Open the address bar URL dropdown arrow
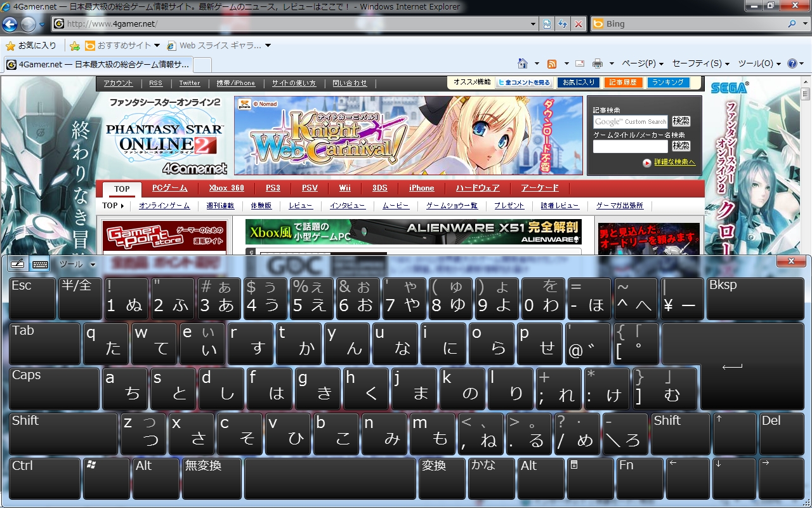The height and width of the screenshot is (508, 812). point(534,24)
